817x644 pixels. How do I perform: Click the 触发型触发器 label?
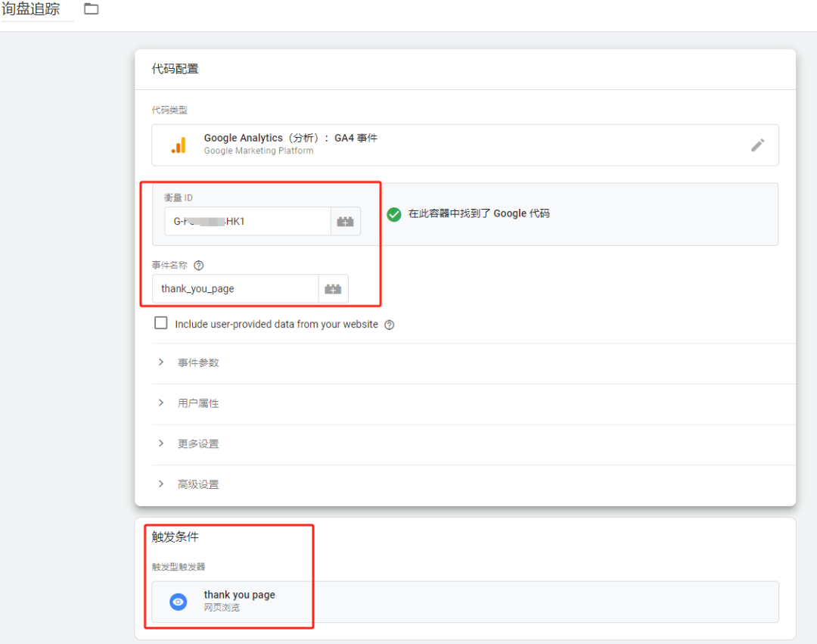(x=179, y=567)
